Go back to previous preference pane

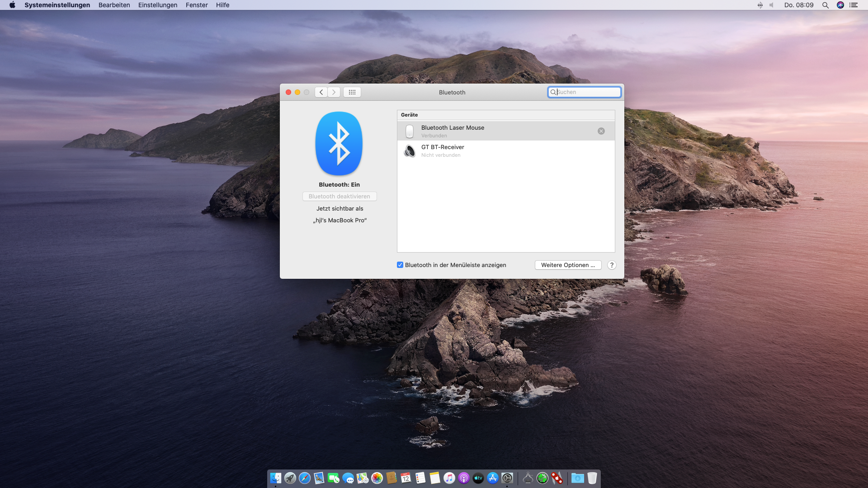pyautogui.click(x=321, y=92)
